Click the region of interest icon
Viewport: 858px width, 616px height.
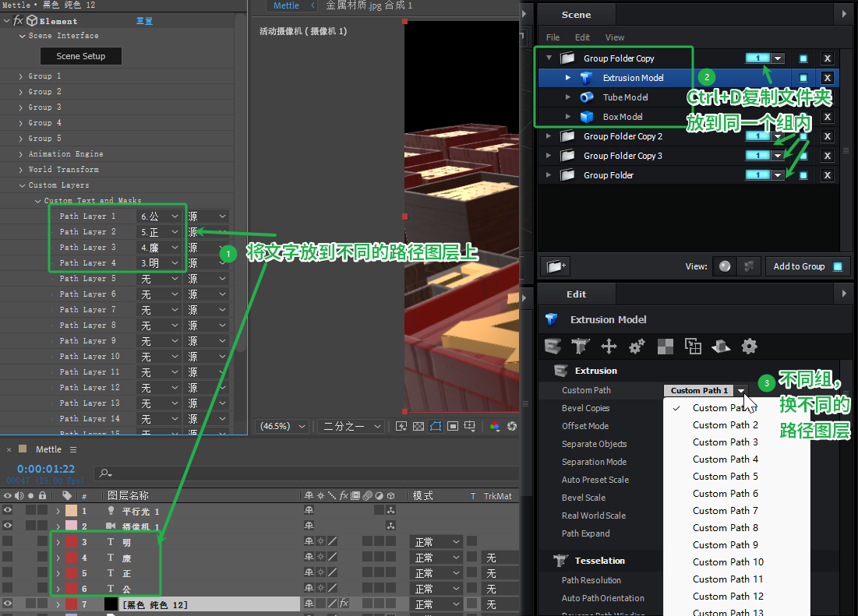tap(453, 426)
